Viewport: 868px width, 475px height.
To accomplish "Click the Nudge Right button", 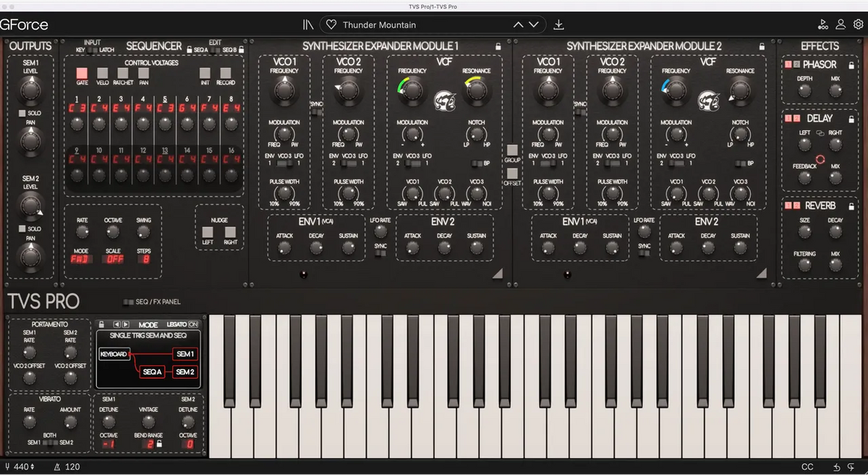I will 230,232.
